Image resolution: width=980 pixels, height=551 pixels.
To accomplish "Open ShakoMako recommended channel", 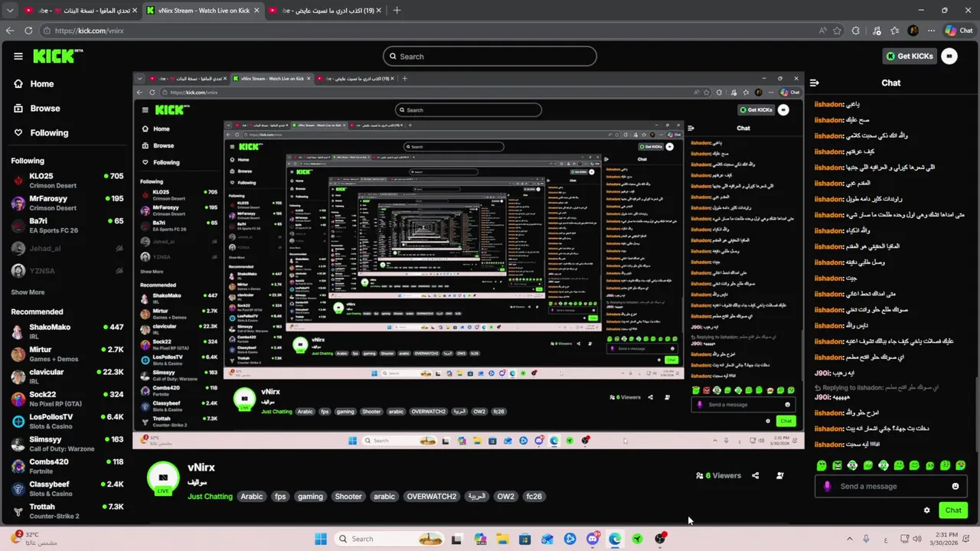I will 67,331.
